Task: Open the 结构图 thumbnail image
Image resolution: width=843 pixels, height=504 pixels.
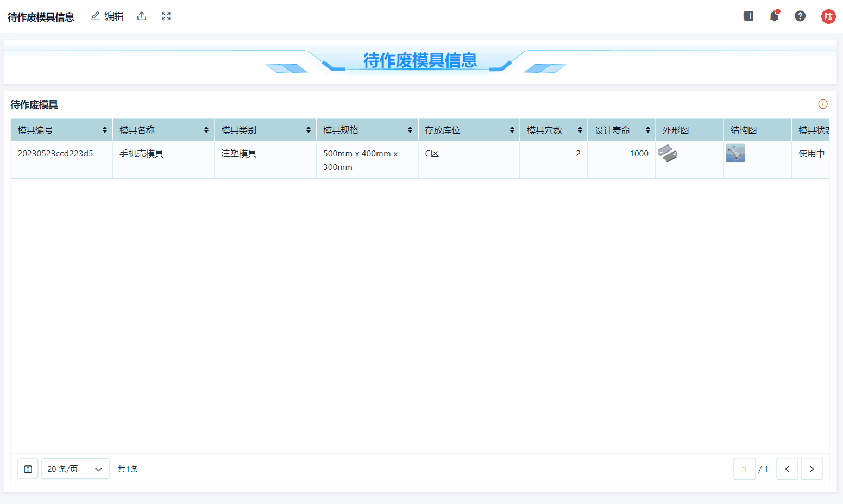Action: pyautogui.click(x=735, y=153)
